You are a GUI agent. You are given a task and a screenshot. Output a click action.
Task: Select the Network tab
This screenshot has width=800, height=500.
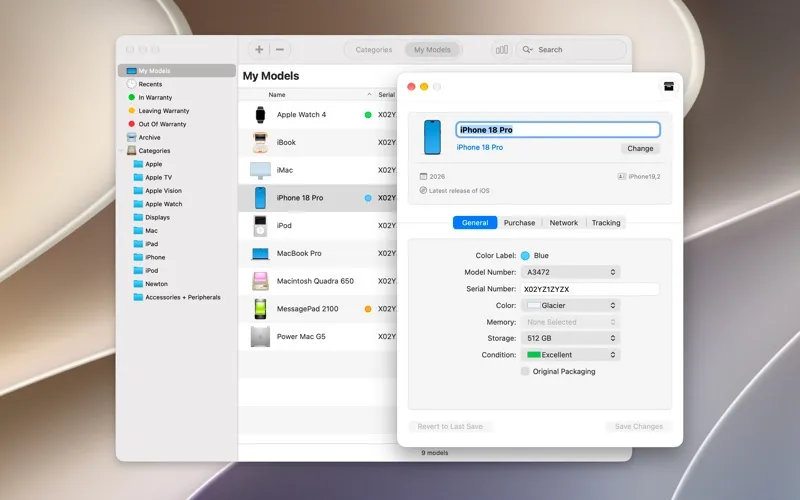coord(564,222)
